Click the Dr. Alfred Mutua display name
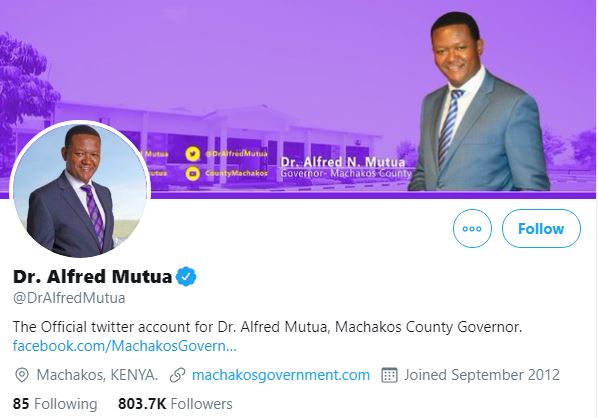This screenshot has height=418, width=598. pyautogui.click(x=92, y=277)
